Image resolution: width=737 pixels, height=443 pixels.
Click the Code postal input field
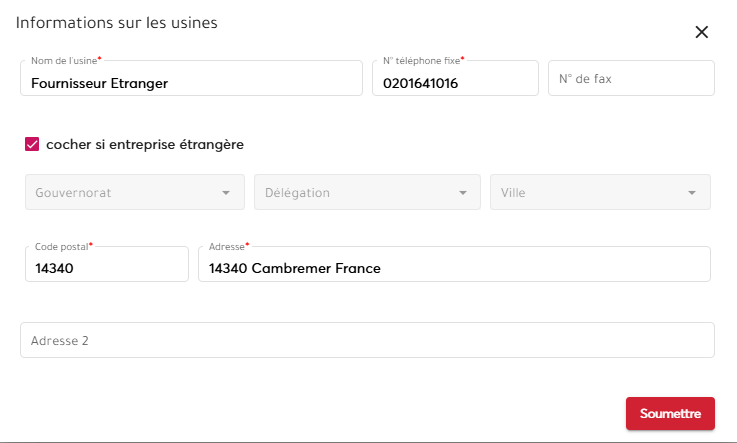click(x=106, y=269)
